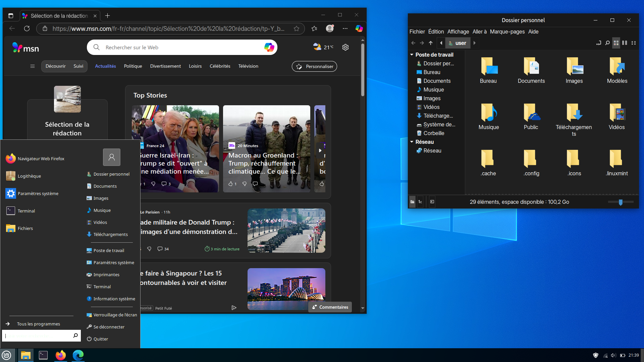Open MSN settings gear
The image size is (644, 362).
(x=345, y=47)
